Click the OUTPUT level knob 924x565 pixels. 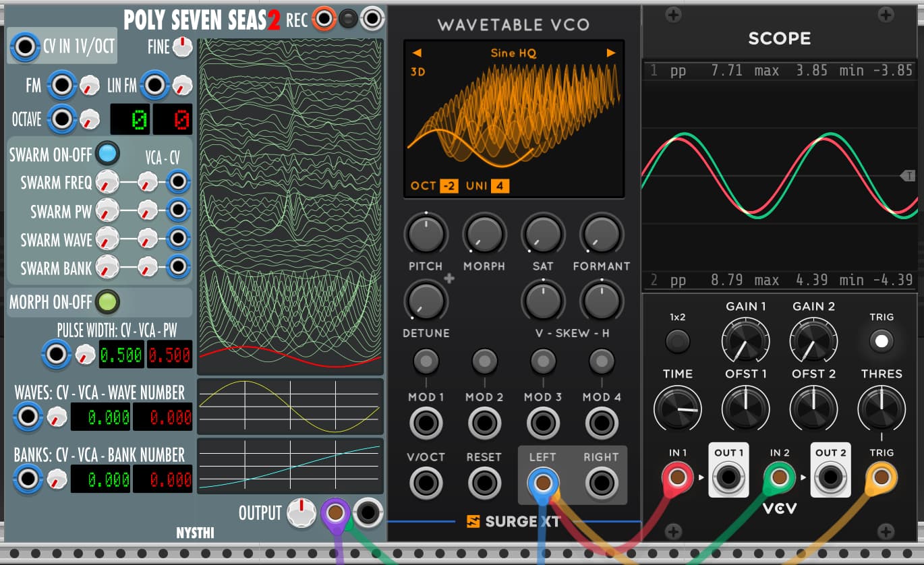click(x=301, y=513)
